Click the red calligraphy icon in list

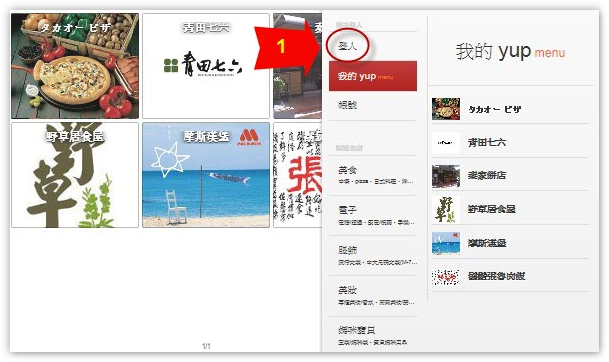(x=446, y=277)
